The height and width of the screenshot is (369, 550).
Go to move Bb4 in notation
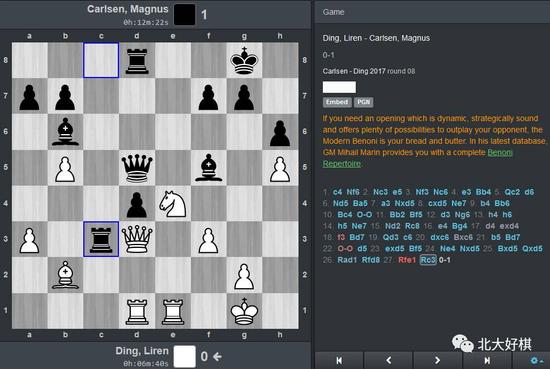pyautogui.click(x=483, y=192)
